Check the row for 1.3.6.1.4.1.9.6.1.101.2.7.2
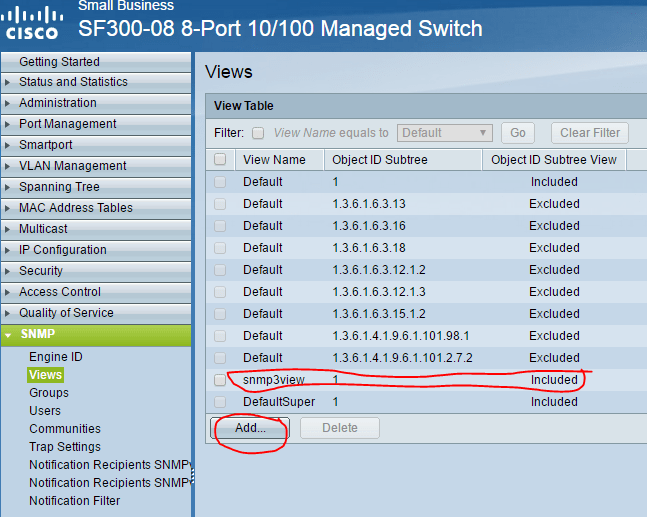Viewport: 647px width, 517px height. 220,358
